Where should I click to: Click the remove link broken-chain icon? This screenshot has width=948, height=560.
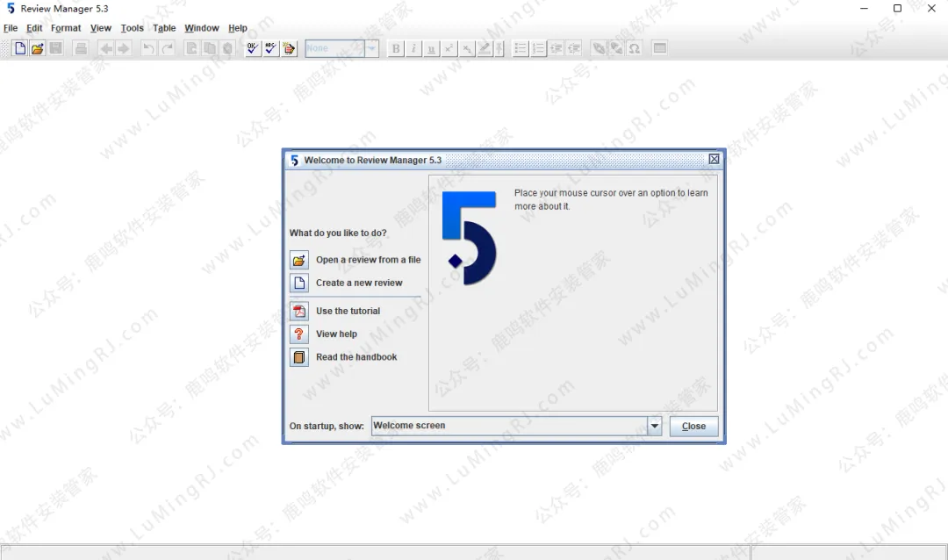(617, 48)
